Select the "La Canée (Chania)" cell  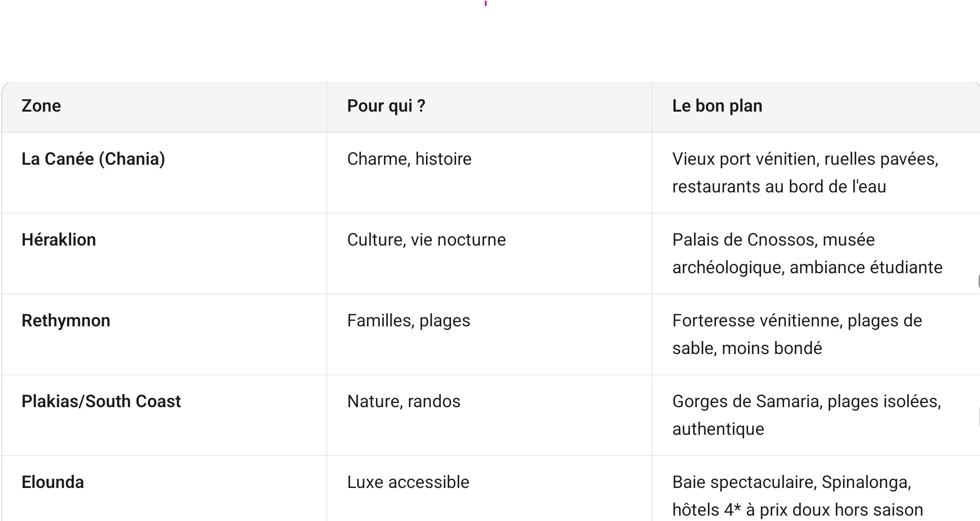(93, 159)
